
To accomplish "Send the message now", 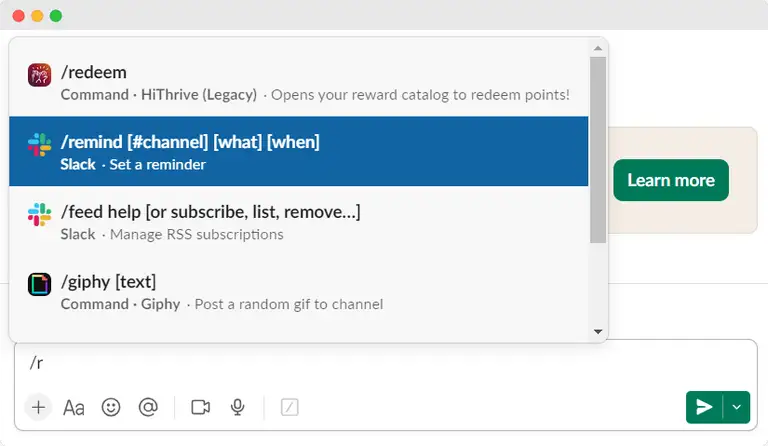I will tap(705, 407).
